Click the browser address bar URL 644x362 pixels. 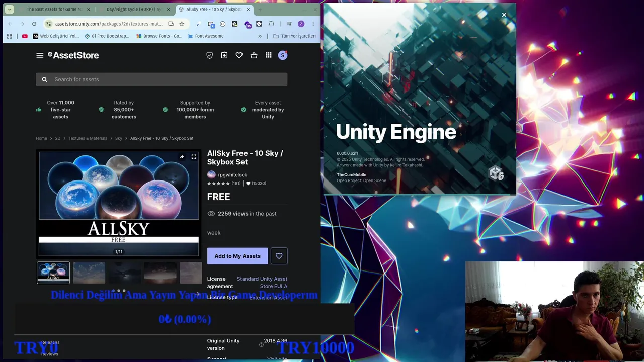109,24
